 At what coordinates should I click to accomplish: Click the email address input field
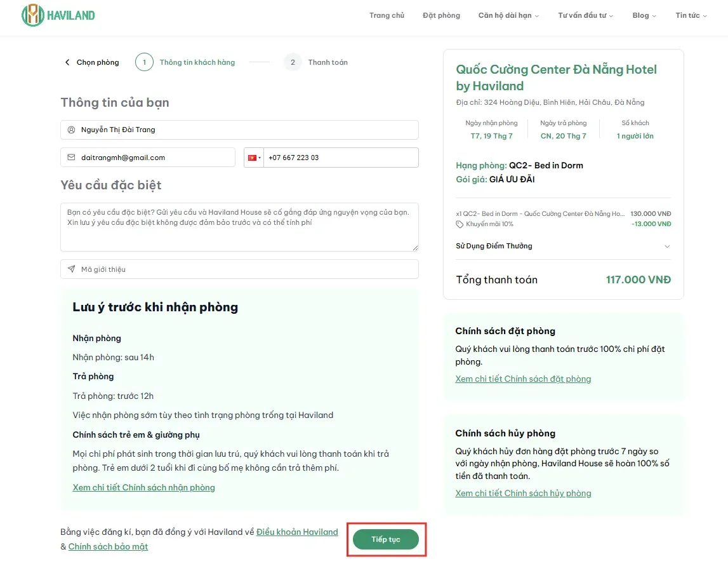coord(148,158)
